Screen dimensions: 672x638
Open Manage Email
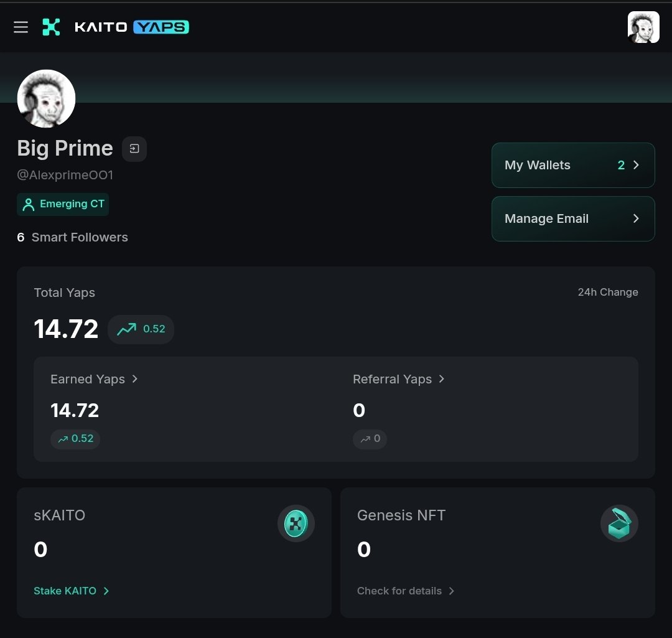click(x=573, y=218)
